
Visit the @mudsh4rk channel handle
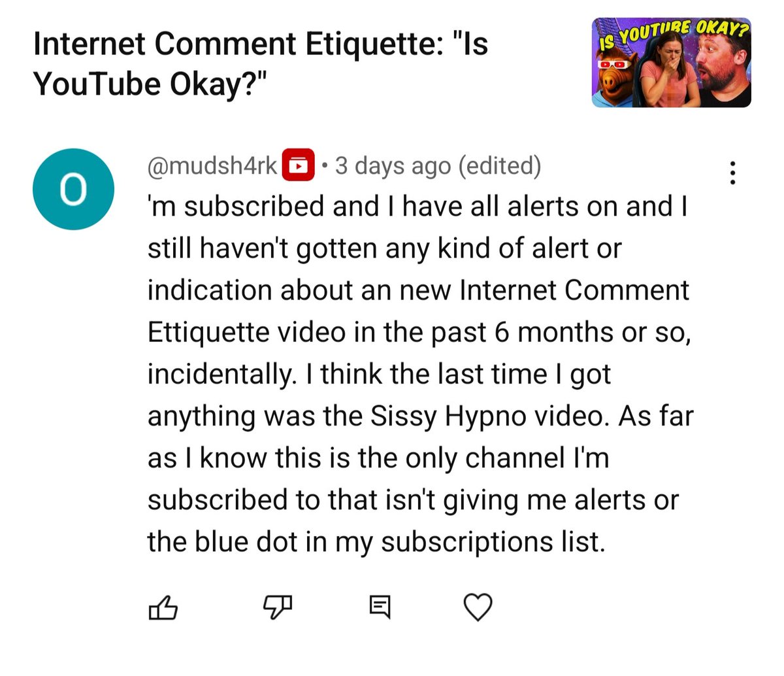(x=213, y=166)
